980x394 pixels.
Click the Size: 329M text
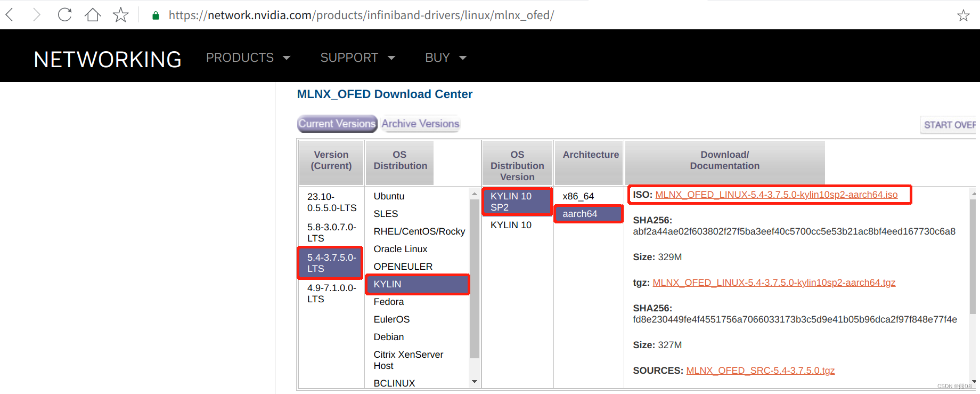point(657,257)
